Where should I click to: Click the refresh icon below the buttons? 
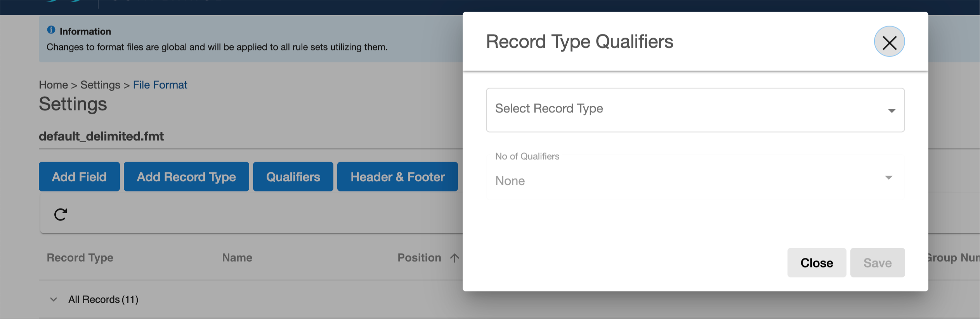(x=61, y=214)
